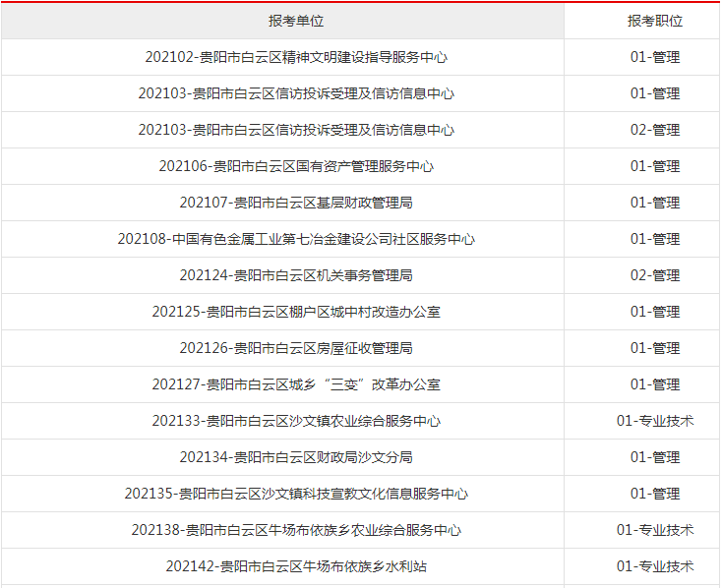Click 01-管理 in the 202126 row
The width and height of the screenshot is (722, 588).
655,348
